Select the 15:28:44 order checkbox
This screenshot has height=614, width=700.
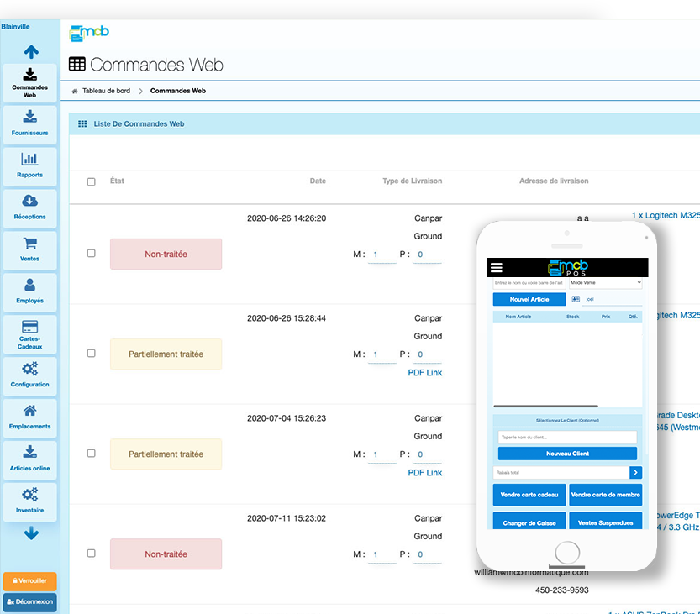[92, 354]
